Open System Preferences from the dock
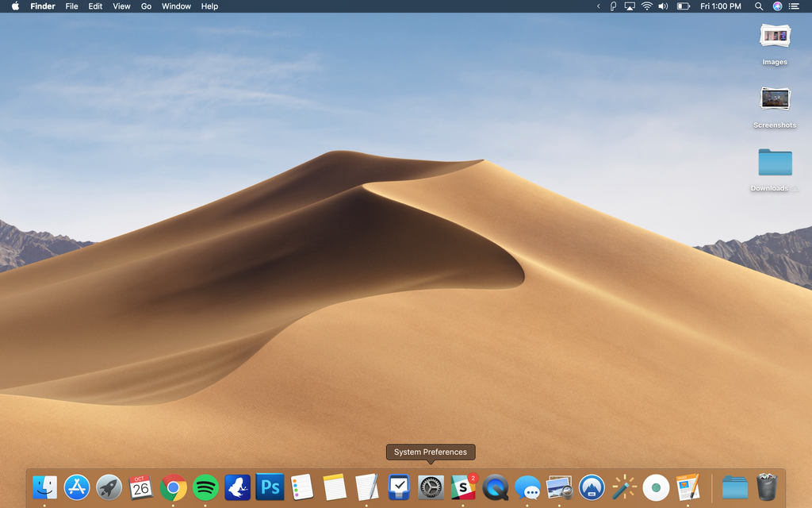 431,487
